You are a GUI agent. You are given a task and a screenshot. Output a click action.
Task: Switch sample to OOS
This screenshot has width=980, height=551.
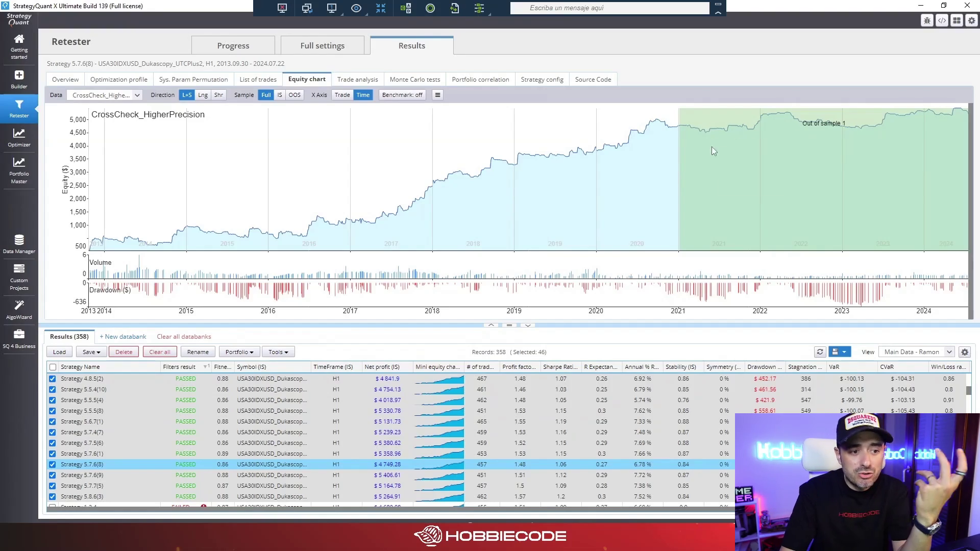(295, 95)
